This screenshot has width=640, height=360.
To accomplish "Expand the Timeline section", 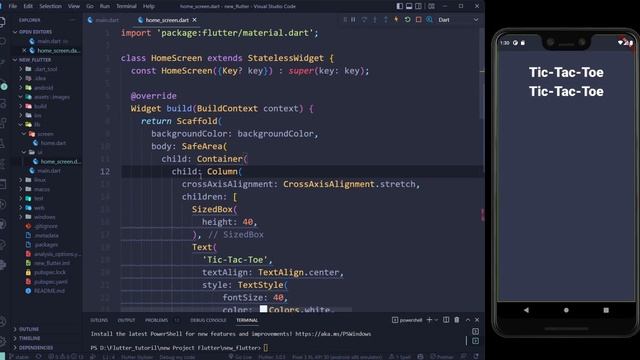I will click(29, 338).
